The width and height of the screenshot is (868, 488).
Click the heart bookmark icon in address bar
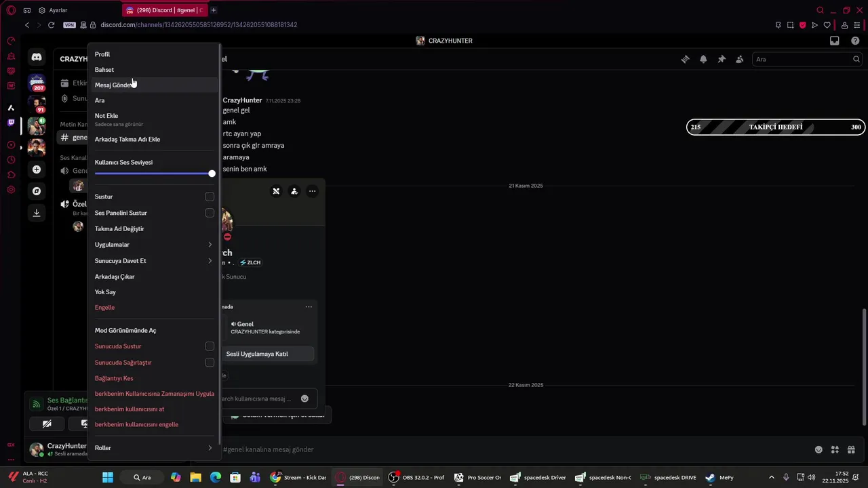[827, 25]
